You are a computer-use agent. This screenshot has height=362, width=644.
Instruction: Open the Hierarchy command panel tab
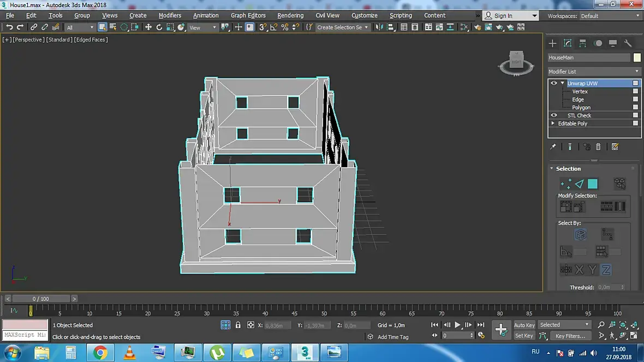582,43
